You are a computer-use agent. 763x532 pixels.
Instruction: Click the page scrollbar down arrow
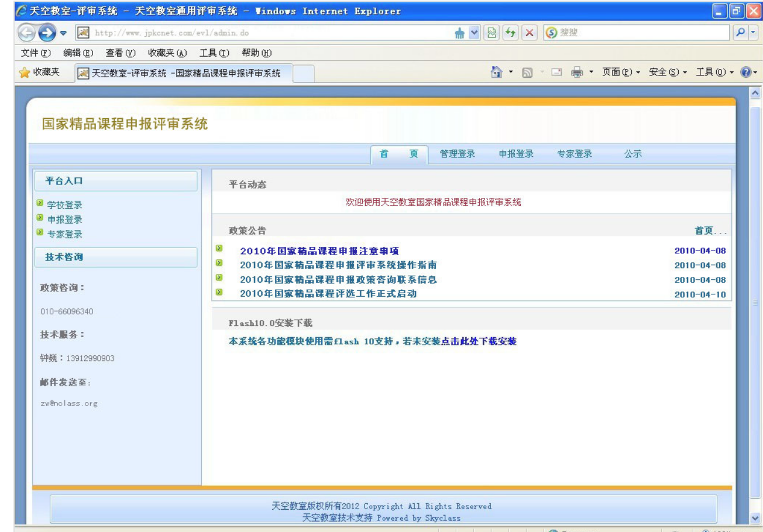point(755,517)
